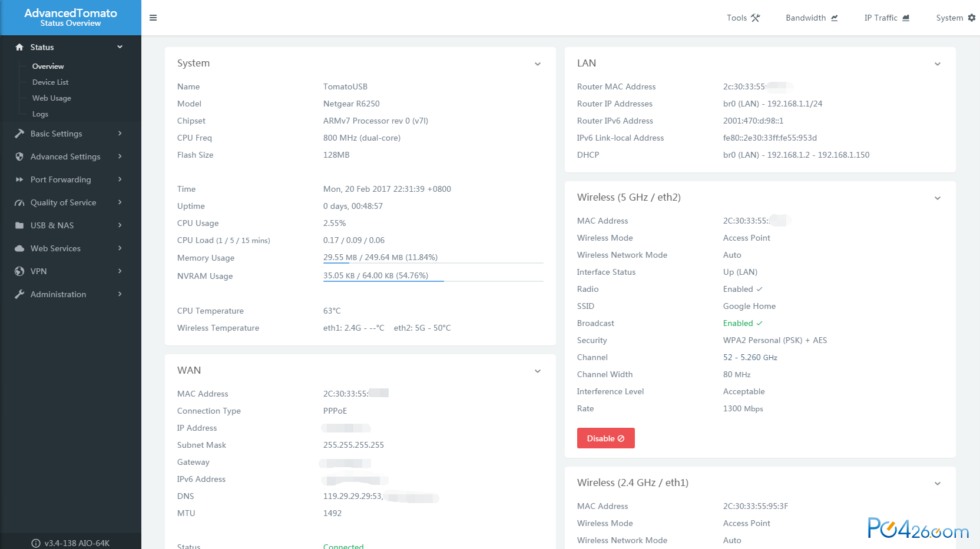Click the System panel title

[193, 63]
